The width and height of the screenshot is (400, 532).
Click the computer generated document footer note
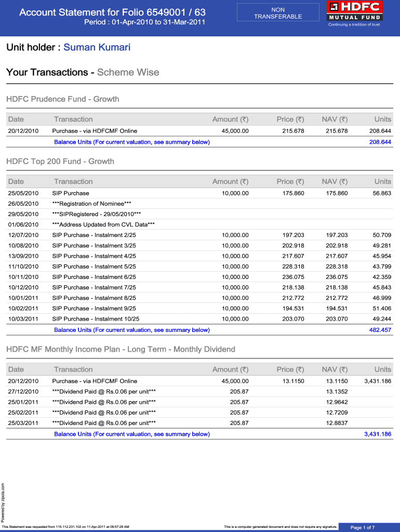point(281,527)
